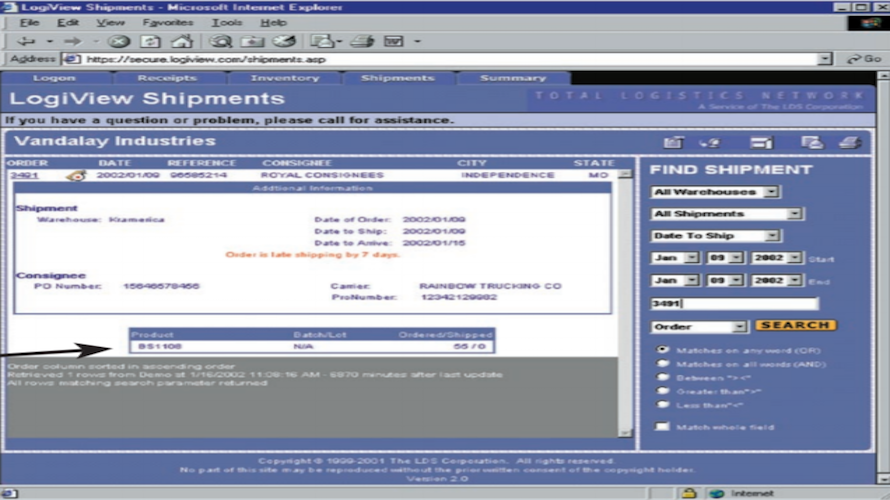This screenshot has height=500, width=890.
Task: Click the Go button next to address bar
Action: (x=864, y=59)
